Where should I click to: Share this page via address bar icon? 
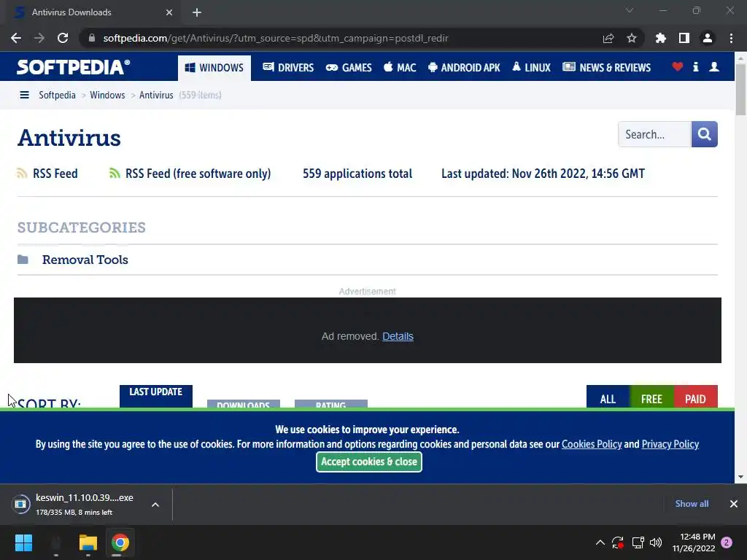pos(608,38)
